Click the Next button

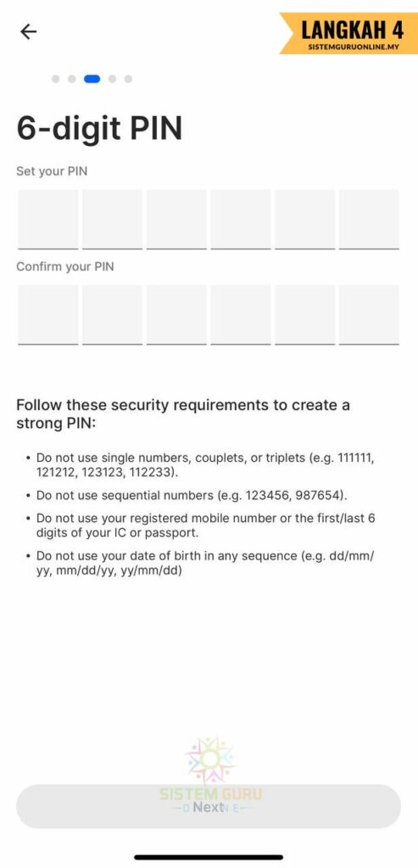[209, 807]
